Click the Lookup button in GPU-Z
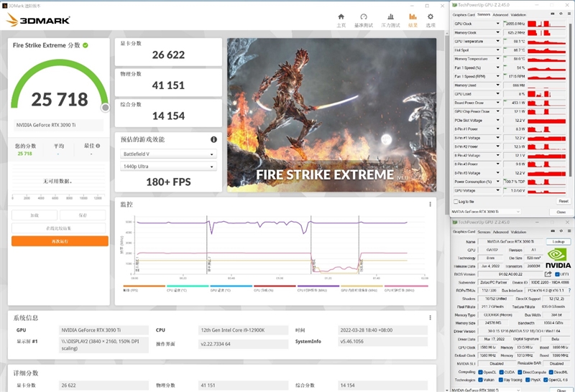575x392 pixels. 558,241
